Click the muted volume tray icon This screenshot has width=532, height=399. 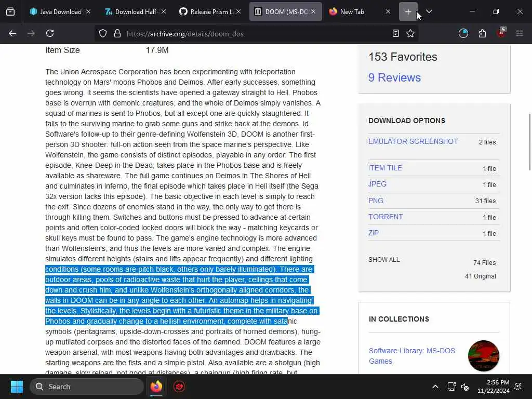point(465,387)
